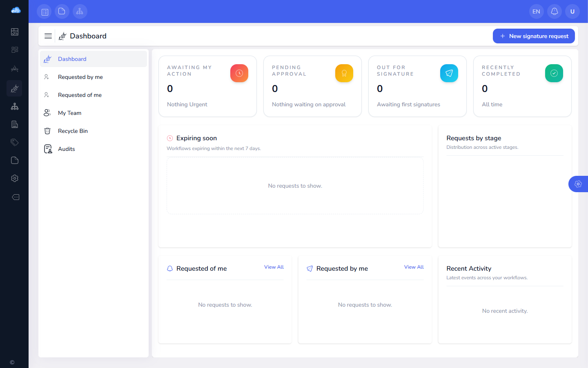
Task: Click New signature request button
Action: click(x=534, y=36)
